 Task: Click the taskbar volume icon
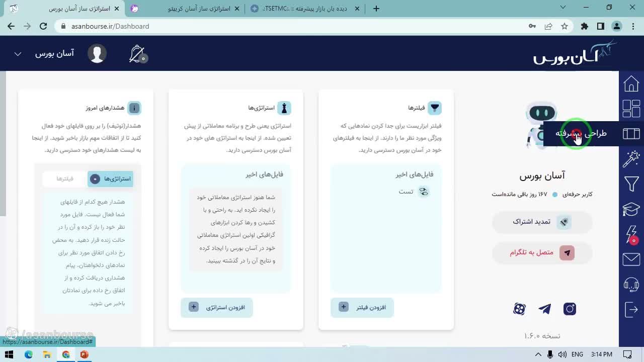(x=562, y=354)
